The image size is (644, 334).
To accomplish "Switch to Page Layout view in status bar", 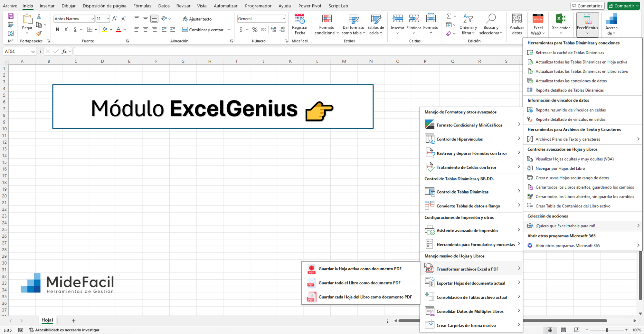I will click(563, 330).
